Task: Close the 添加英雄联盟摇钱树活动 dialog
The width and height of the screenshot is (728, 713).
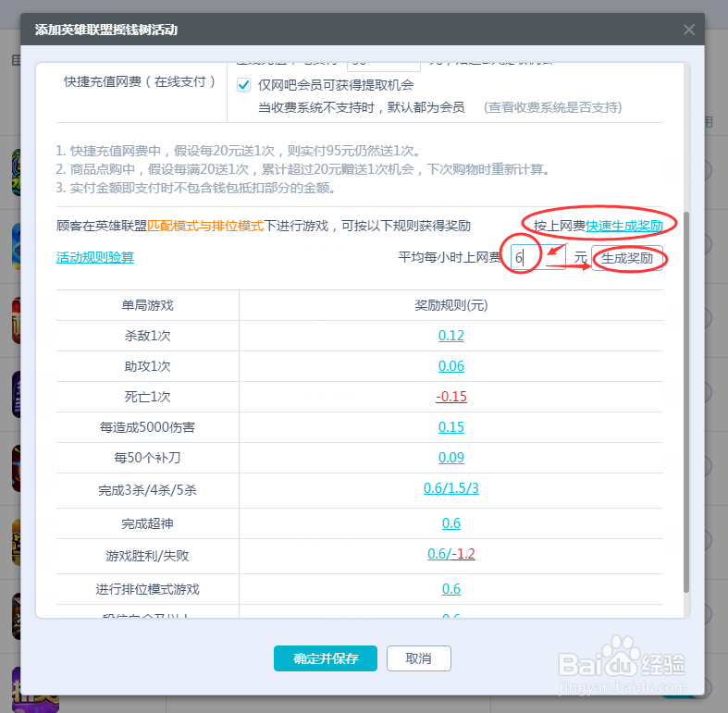Action: [688, 30]
